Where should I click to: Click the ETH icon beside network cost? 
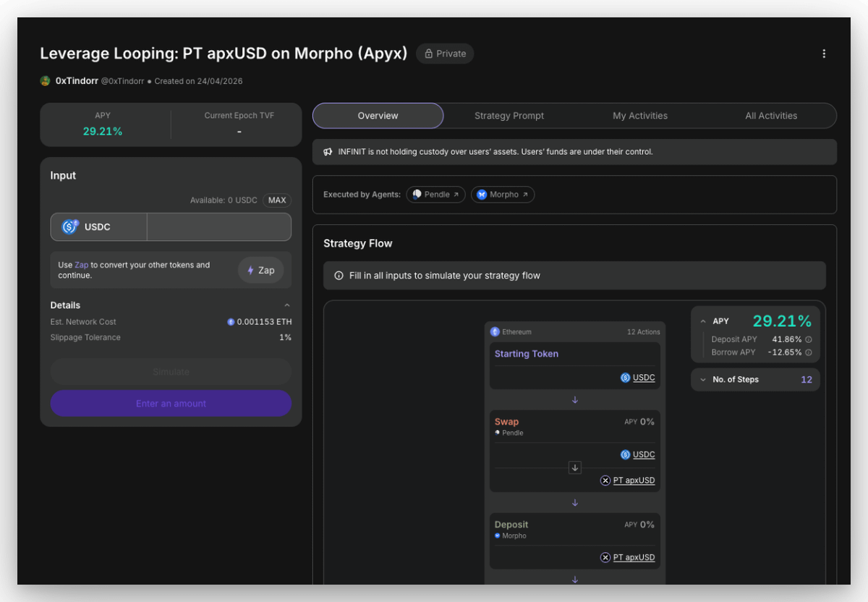[x=231, y=322]
